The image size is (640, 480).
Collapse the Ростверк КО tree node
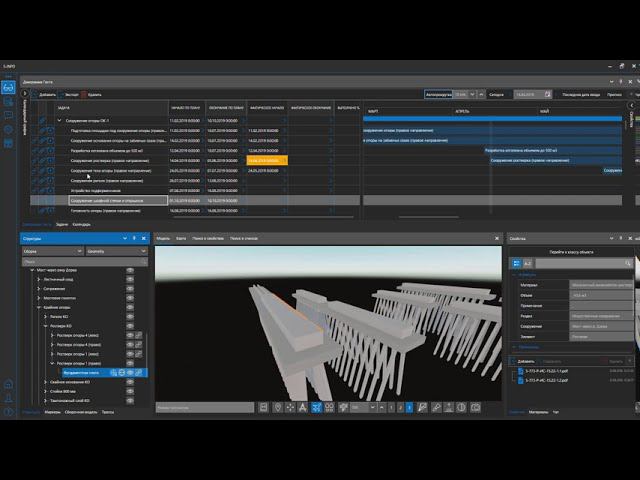(45, 326)
